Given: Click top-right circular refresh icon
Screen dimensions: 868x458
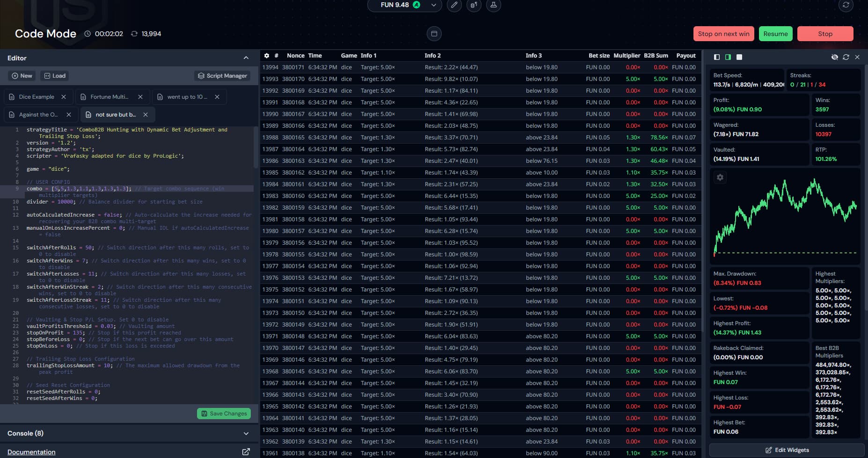Looking at the screenshot, I should point(846,5).
